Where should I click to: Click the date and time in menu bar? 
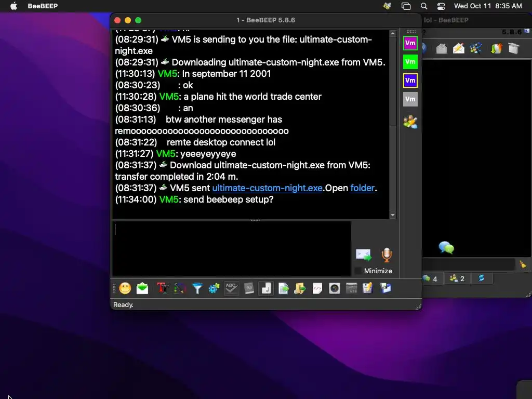488,6
